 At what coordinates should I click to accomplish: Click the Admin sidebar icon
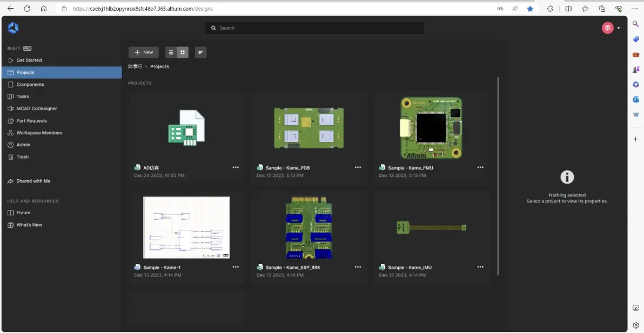coord(11,145)
